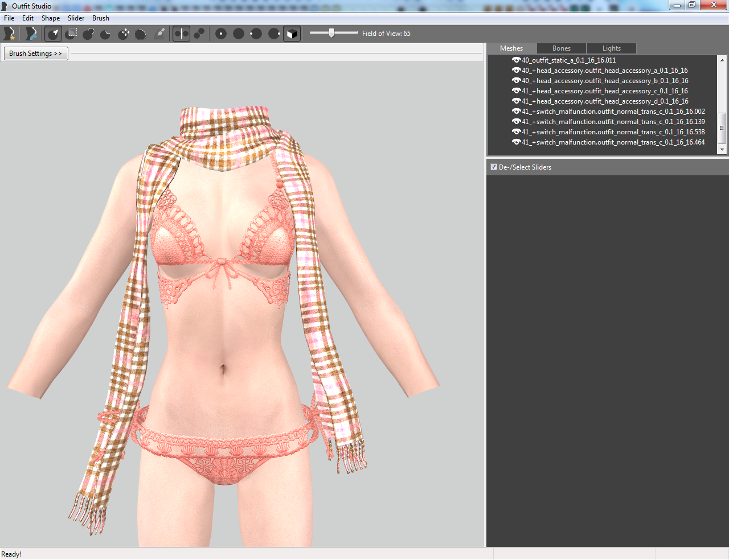
Task: Click the New Project icon with star
Action: (9, 34)
